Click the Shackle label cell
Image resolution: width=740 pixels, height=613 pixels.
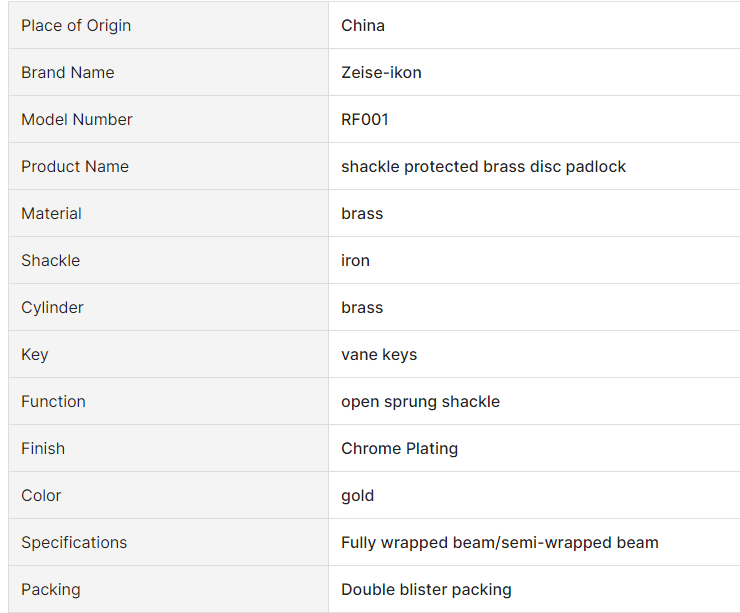click(x=168, y=260)
